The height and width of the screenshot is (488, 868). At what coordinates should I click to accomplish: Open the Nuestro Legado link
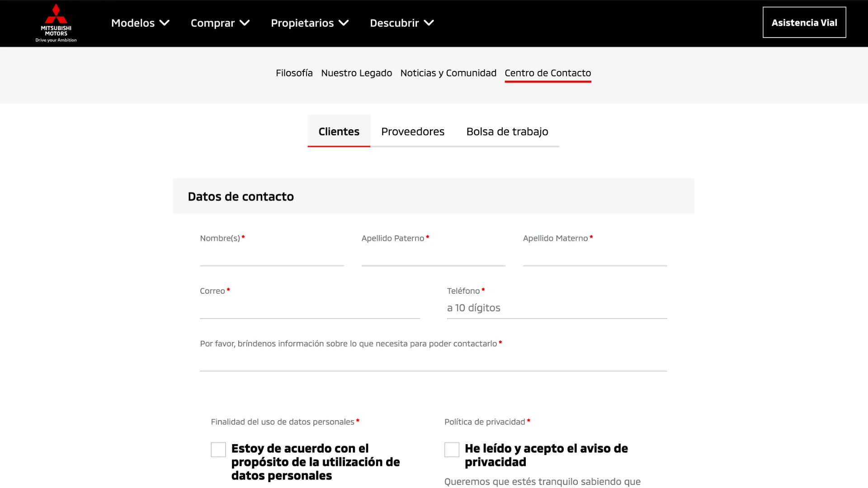pos(356,73)
